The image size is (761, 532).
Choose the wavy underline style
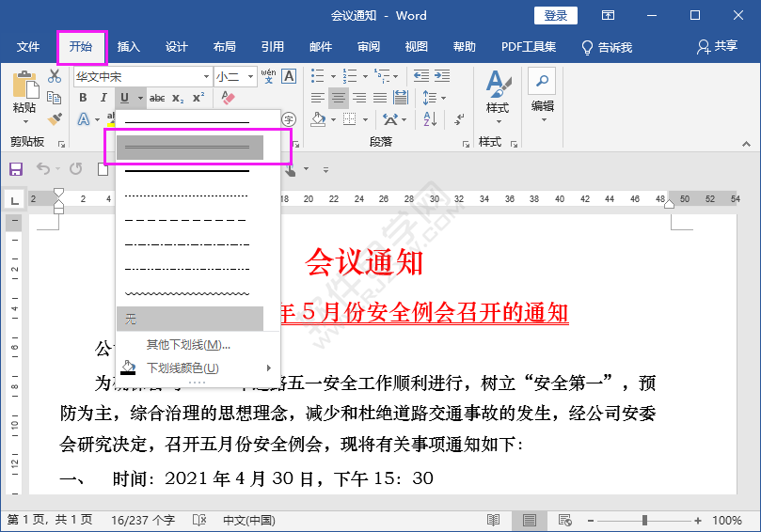point(190,293)
